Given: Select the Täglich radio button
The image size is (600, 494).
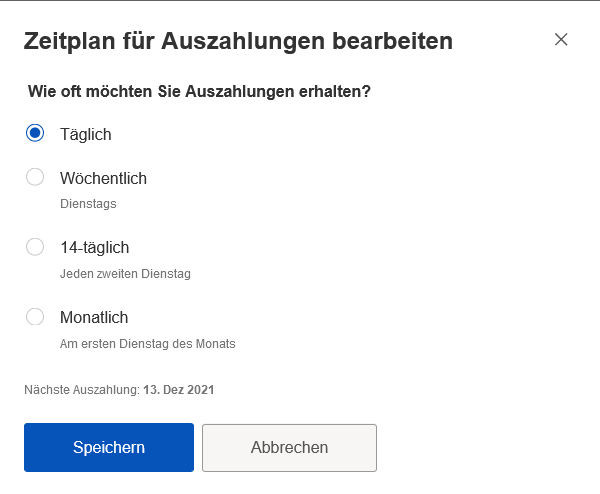Looking at the screenshot, I should click(35, 132).
